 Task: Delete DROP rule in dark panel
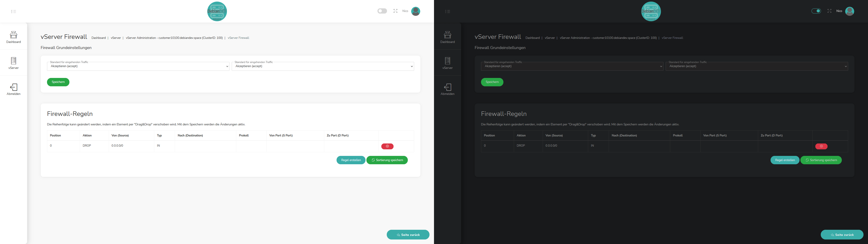(821, 146)
